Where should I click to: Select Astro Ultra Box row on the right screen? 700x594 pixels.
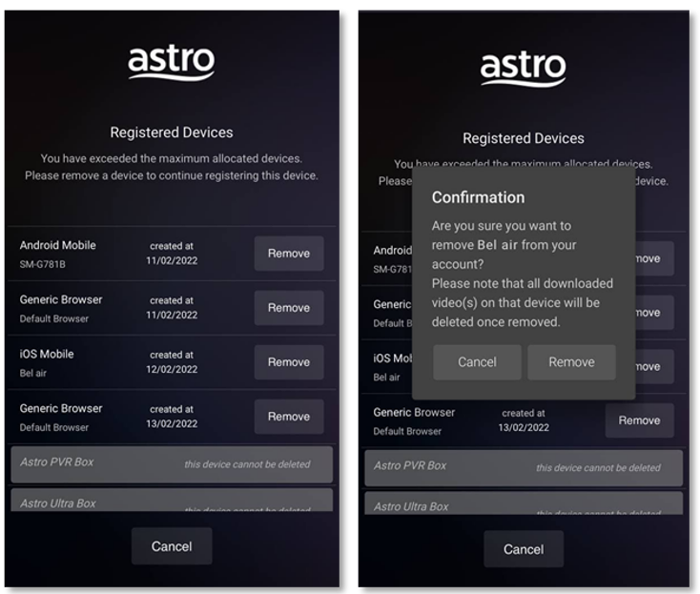pos(524,503)
